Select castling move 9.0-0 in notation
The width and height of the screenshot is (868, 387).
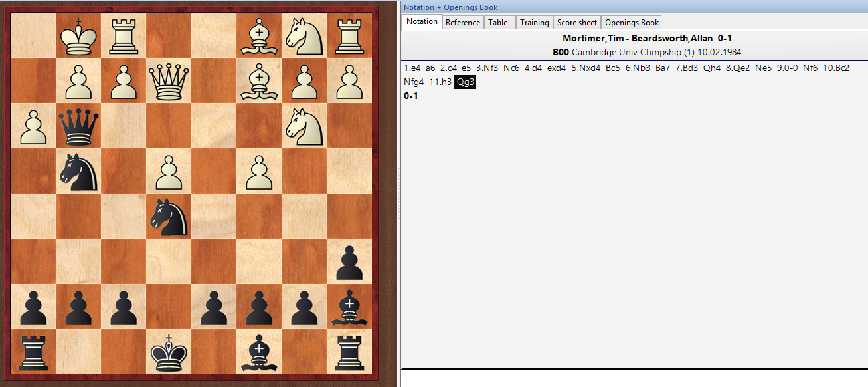coord(787,68)
